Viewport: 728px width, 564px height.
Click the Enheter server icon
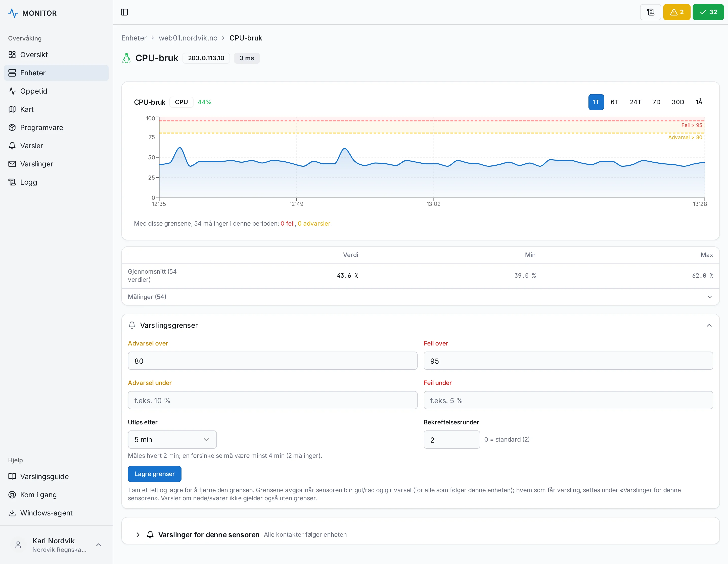pyautogui.click(x=12, y=73)
